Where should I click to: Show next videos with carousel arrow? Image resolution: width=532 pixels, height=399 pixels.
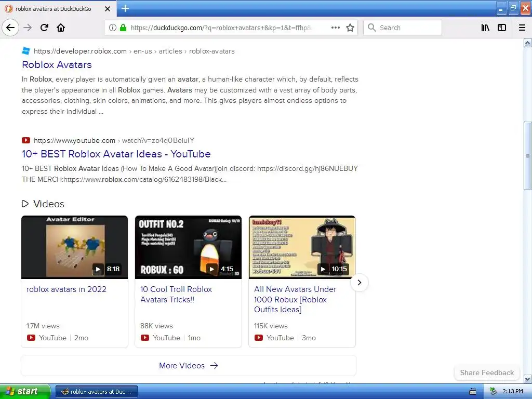360,282
